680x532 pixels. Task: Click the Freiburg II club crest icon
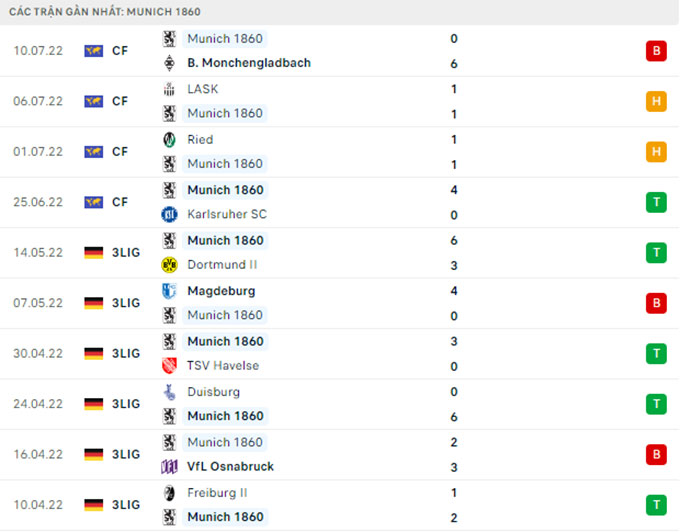click(x=169, y=493)
